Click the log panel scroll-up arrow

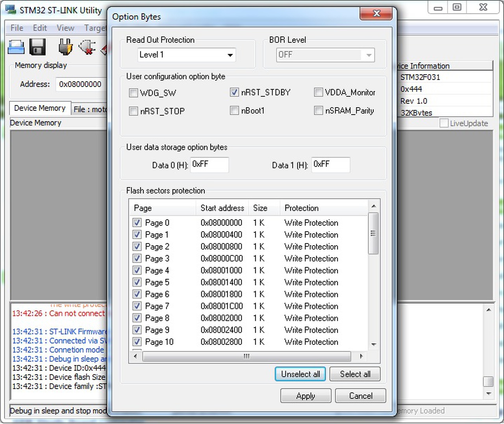click(489, 310)
